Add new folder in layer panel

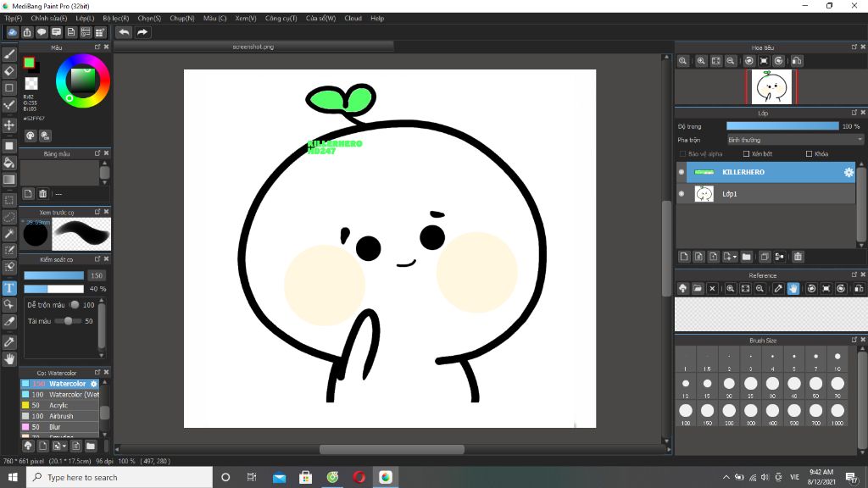[x=746, y=257]
